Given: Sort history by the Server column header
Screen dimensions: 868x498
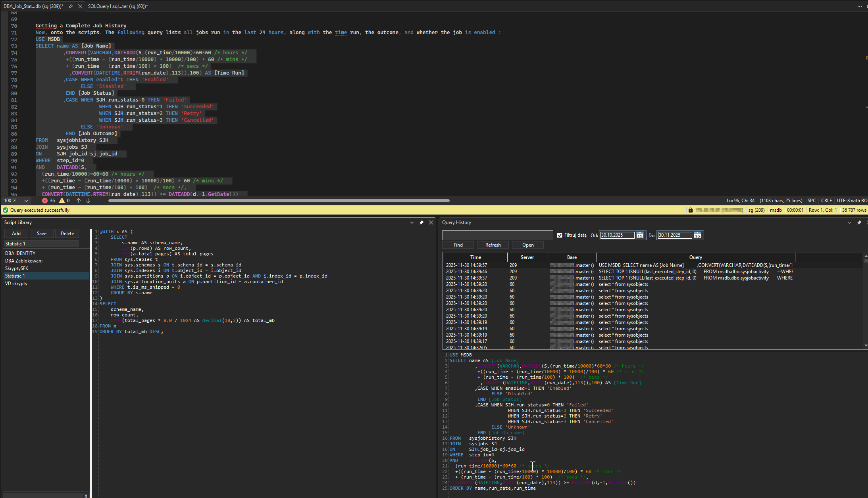Looking at the screenshot, I should (x=527, y=257).
